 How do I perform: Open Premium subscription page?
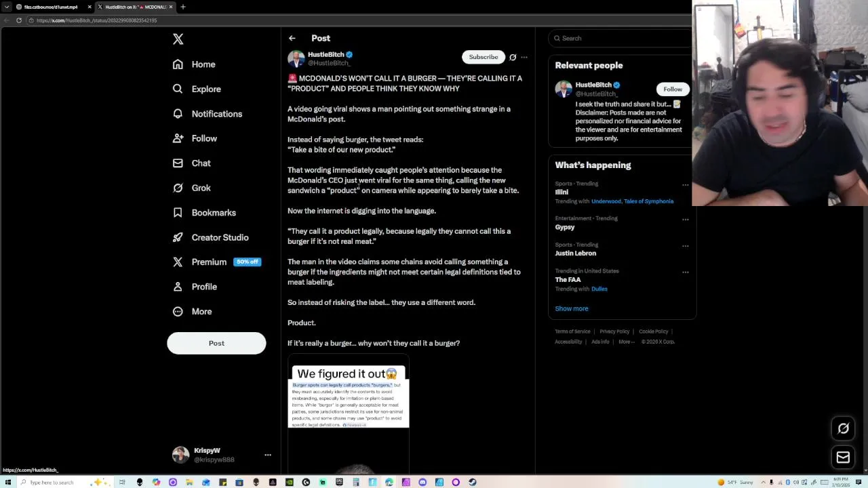click(x=199, y=262)
